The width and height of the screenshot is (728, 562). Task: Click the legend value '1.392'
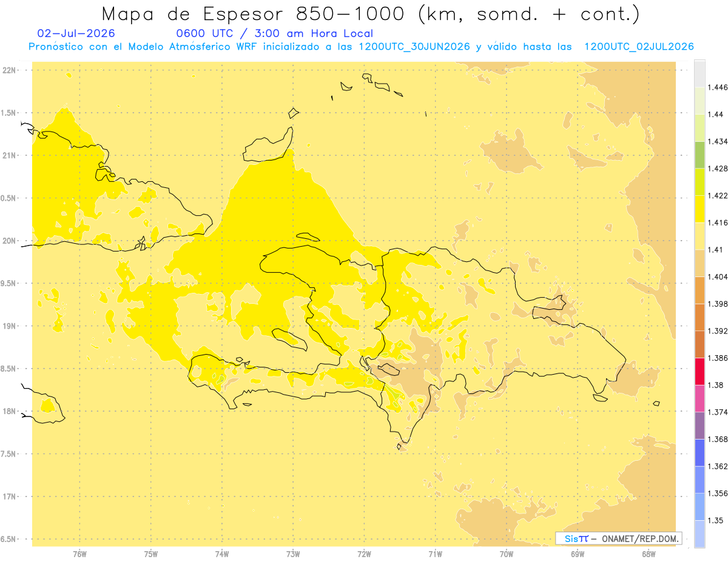(x=718, y=331)
